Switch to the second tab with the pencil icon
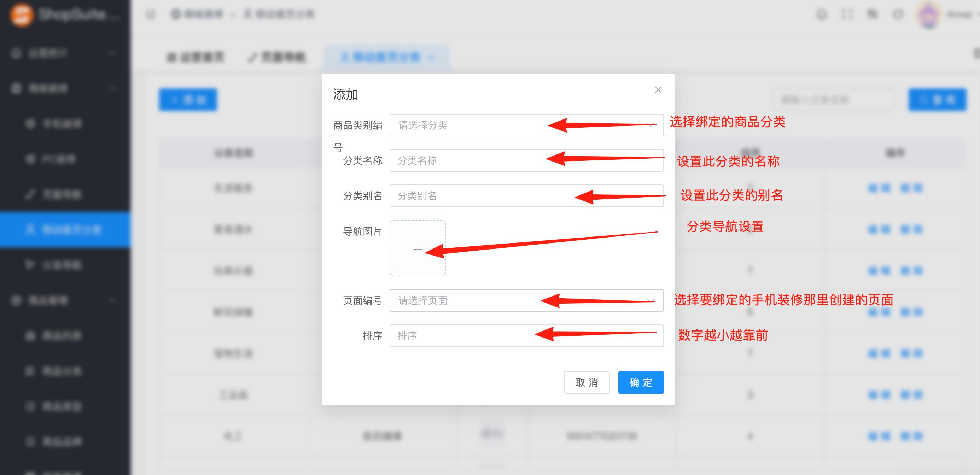This screenshot has width=980, height=475. pyautogui.click(x=276, y=57)
